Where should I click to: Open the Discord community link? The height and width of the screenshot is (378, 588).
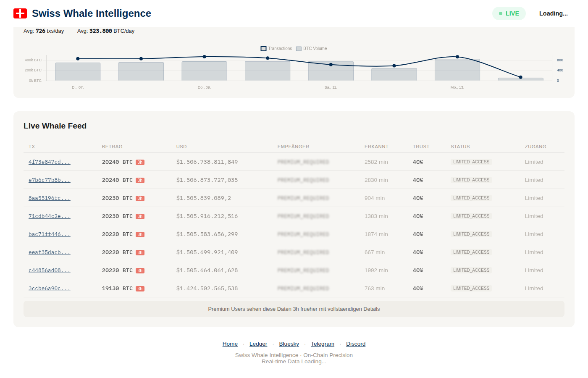pos(356,344)
